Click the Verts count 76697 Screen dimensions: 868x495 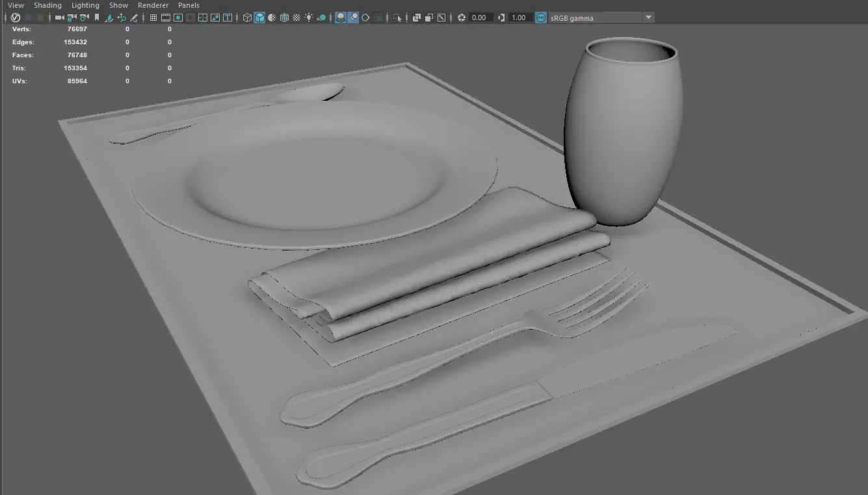[77, 29]
